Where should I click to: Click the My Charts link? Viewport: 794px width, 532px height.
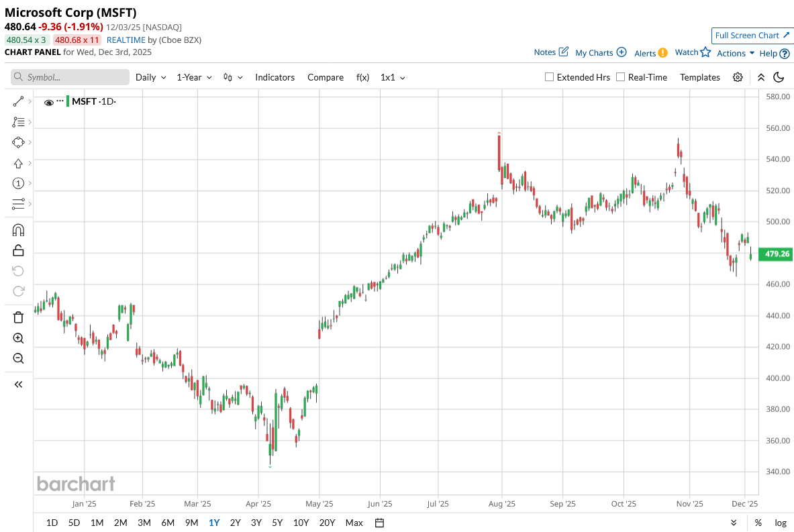594,52
